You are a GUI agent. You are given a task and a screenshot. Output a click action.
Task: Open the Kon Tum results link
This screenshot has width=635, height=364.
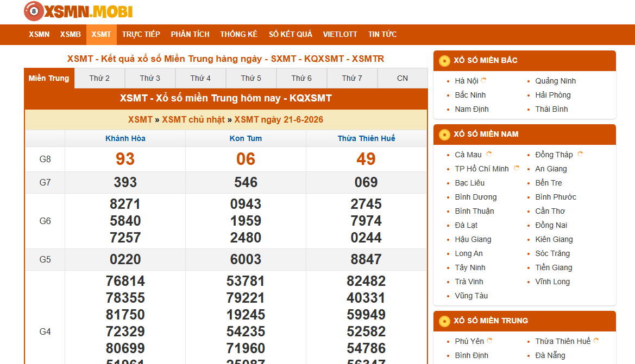click(246, 138)
